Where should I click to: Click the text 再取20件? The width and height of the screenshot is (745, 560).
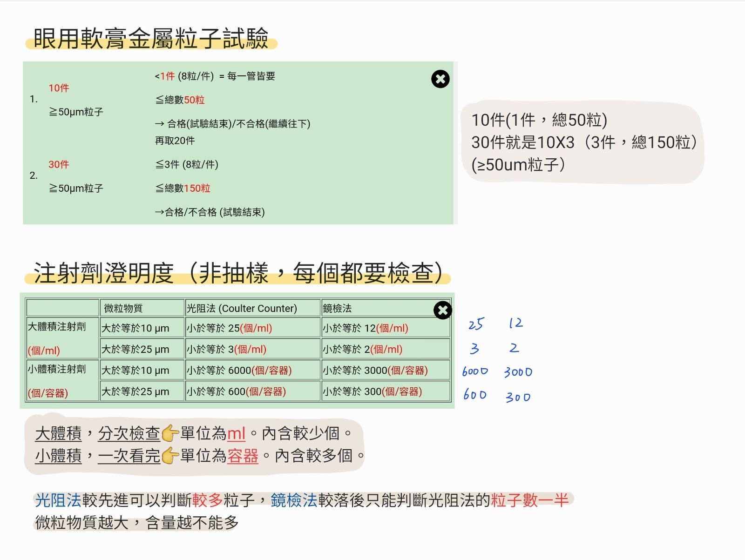click(175, 140)
